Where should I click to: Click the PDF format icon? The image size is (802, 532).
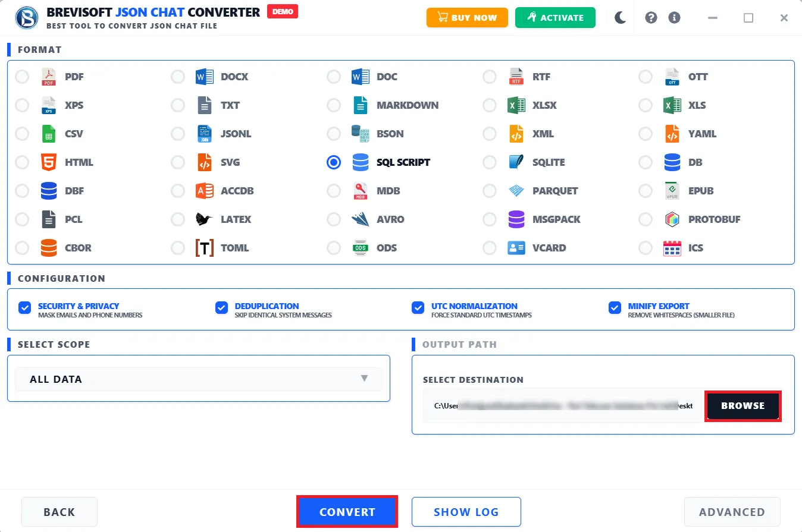(49, 77)
